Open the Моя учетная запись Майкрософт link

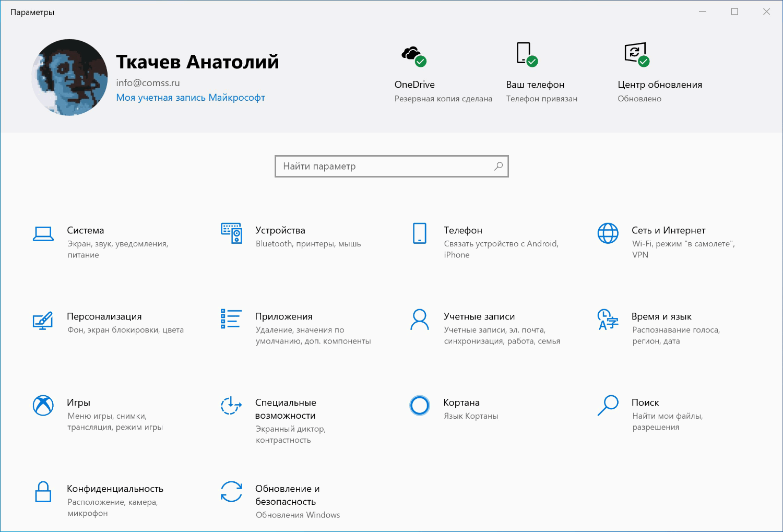click(191, 98)
